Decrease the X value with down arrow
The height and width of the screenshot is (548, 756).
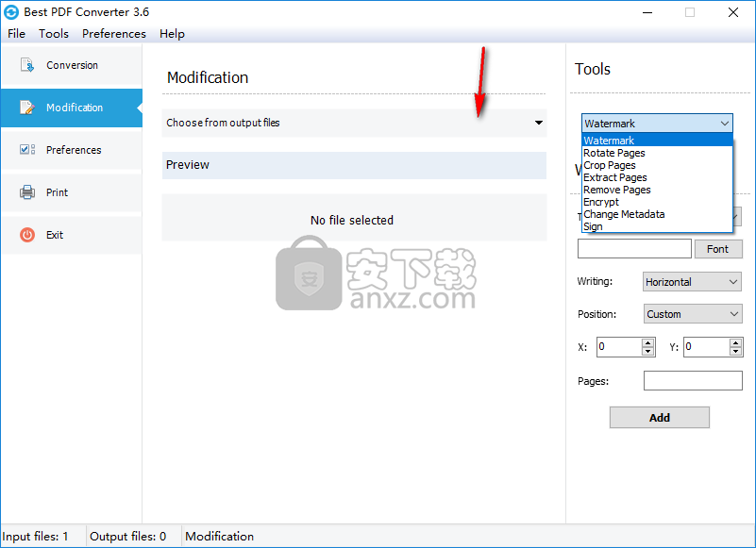[648, 352]
